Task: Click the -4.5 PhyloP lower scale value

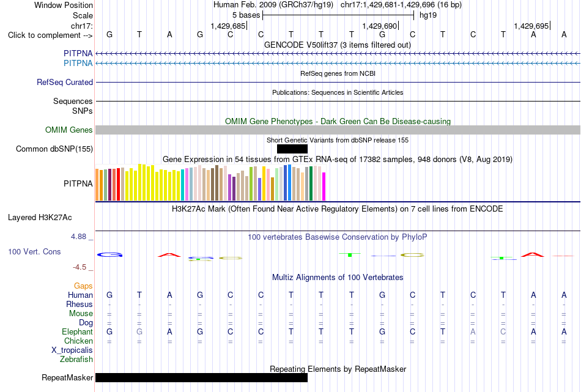Action: click(x=80, y=267)
